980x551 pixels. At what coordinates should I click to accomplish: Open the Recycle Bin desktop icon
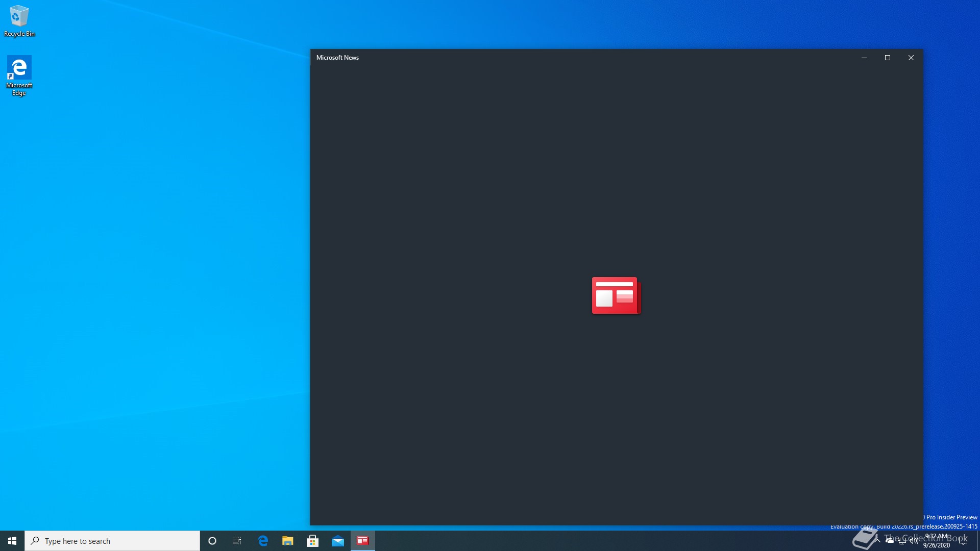(x=19, y=20)
